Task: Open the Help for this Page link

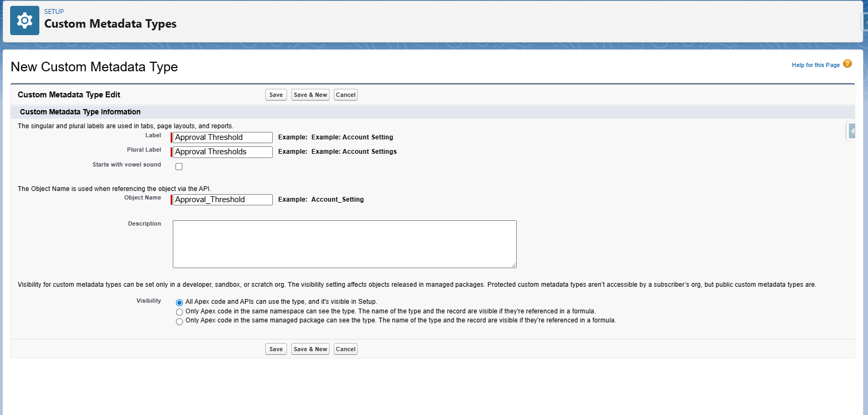Action: pos(815,65)
